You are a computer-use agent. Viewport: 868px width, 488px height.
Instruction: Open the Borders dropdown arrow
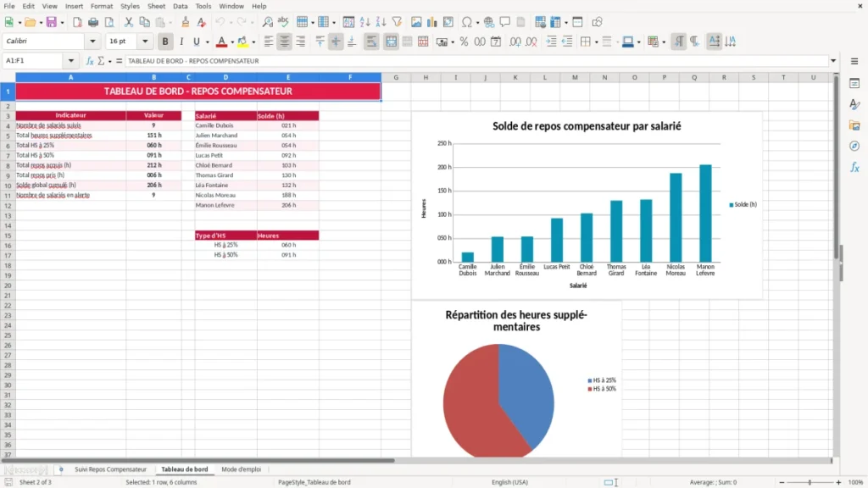point(596,42)
